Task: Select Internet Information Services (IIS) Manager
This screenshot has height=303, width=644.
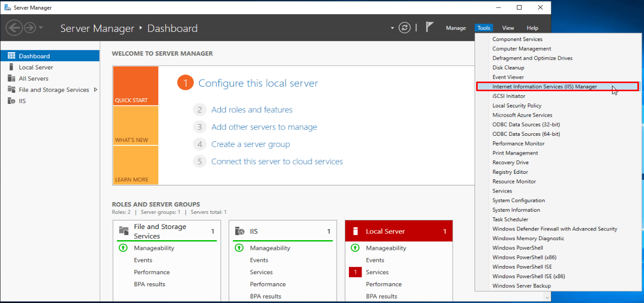Action: point(544,87)
